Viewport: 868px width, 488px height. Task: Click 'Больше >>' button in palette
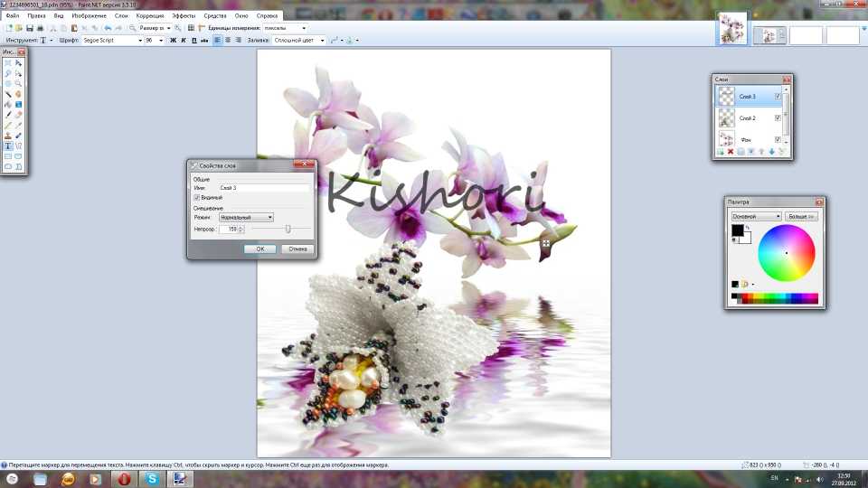[x=801, y=217]
